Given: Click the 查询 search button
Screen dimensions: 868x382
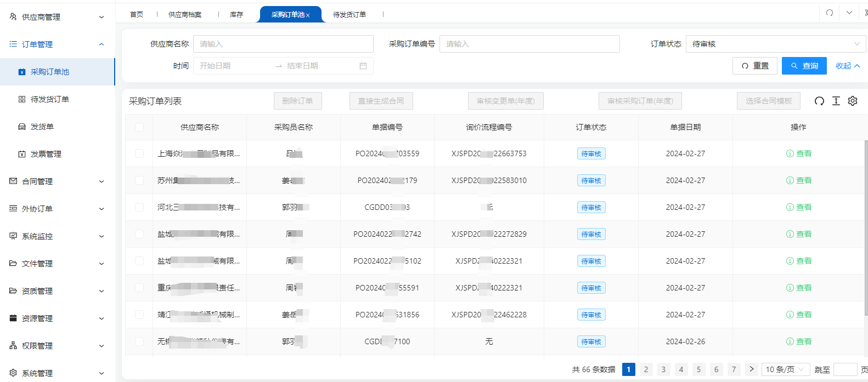Looking at the screenshot, I should click(x=804, y=66).
